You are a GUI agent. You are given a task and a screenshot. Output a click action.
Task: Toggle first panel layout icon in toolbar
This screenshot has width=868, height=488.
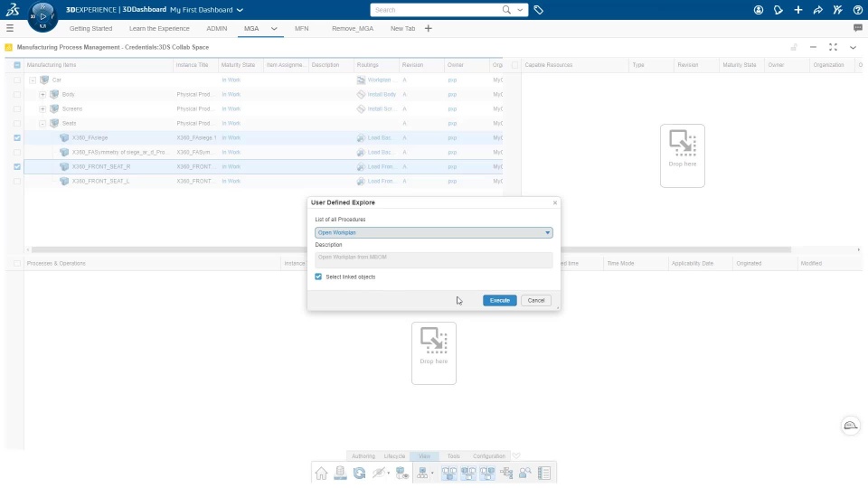[x=449, y=473]
